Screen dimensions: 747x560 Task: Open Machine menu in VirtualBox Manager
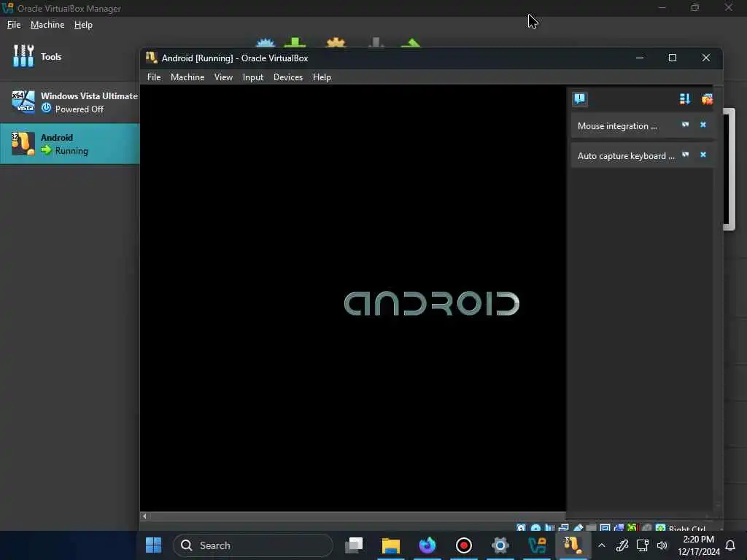[x=47, y=25]
